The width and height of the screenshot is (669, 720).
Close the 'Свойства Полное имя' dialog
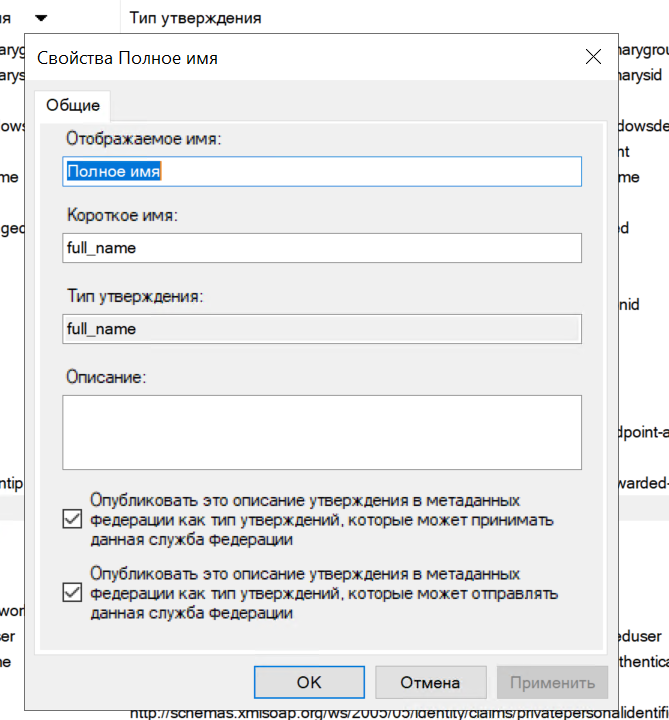(x=594, y=57)
